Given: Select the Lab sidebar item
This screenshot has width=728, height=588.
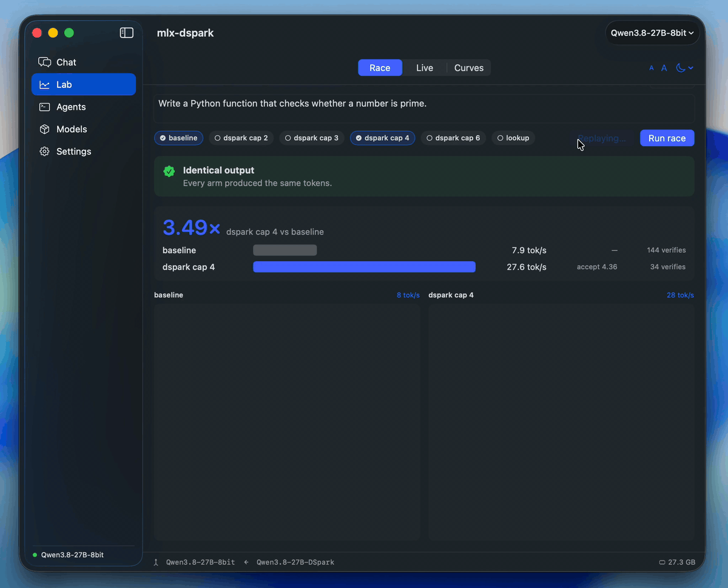Looking at the screenshot, I should coord(84,84).
